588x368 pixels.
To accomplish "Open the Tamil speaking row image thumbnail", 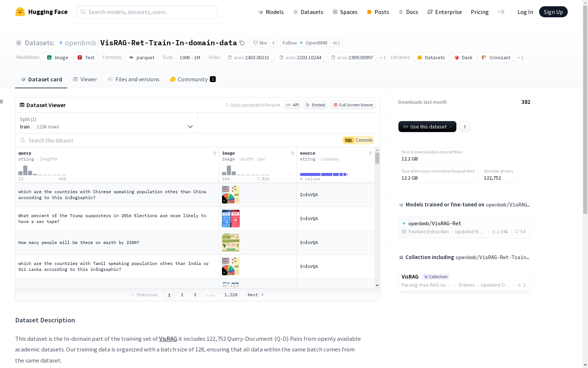I will [231, 266].
